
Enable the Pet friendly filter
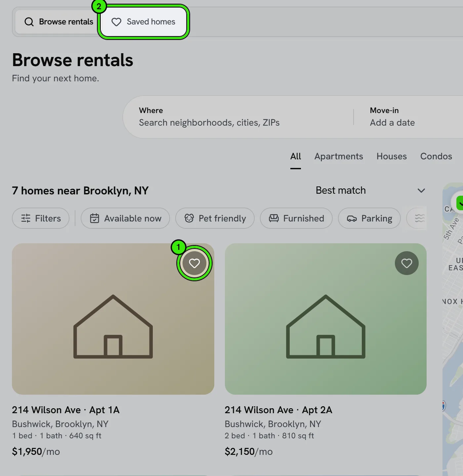coord(215,218)
